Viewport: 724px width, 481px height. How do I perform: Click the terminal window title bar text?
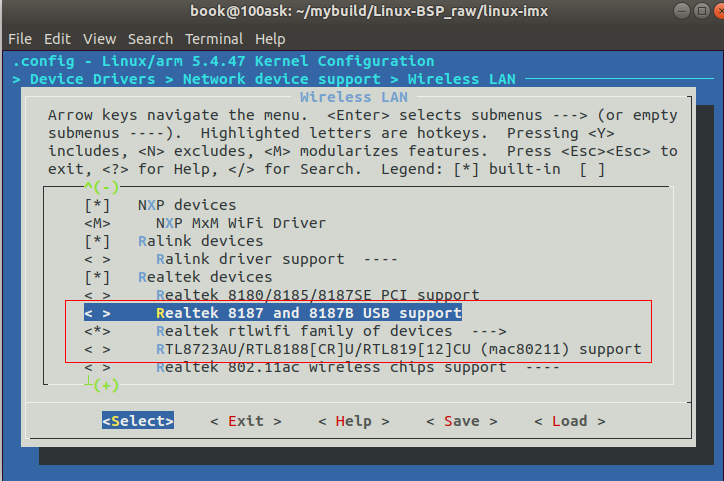(x=368, y=11)
